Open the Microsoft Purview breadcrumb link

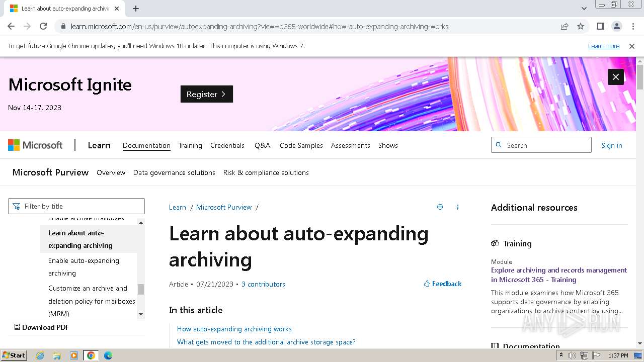[x=224, y=207]
